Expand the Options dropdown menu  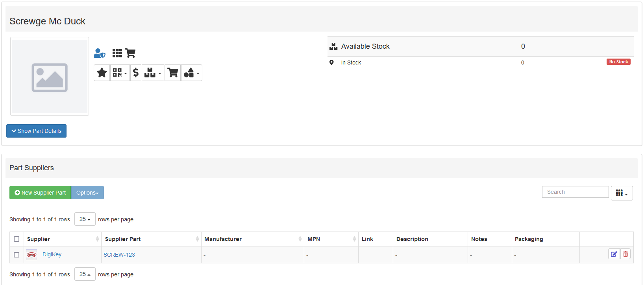(87, 193)
